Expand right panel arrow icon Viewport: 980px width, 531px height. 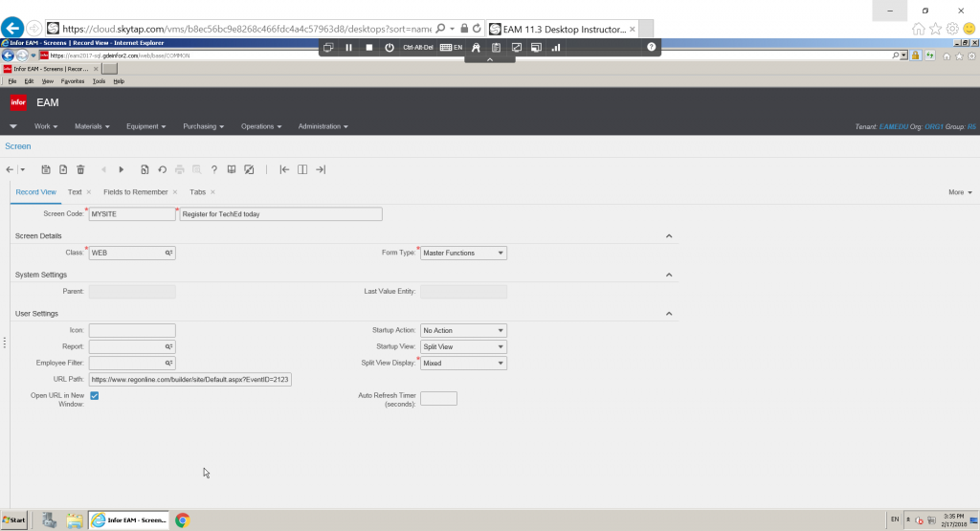pyautogui.click(x=321, y=169)
